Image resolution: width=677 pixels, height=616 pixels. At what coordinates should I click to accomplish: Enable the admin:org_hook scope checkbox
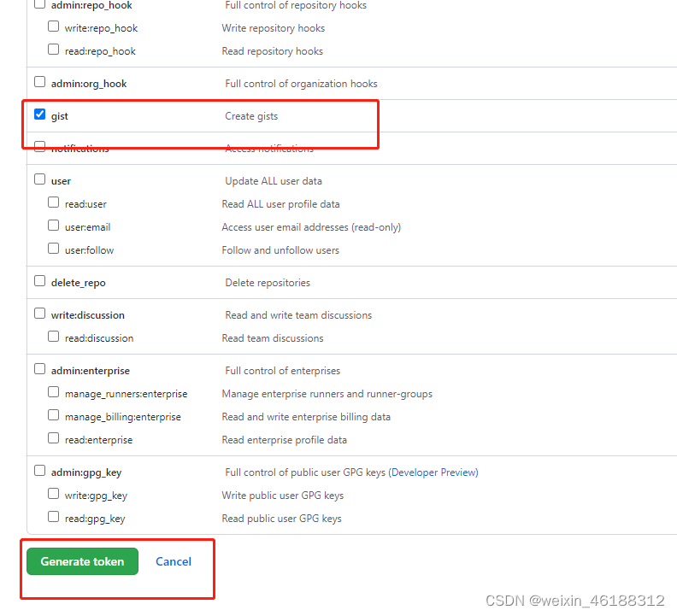(40, 82)
